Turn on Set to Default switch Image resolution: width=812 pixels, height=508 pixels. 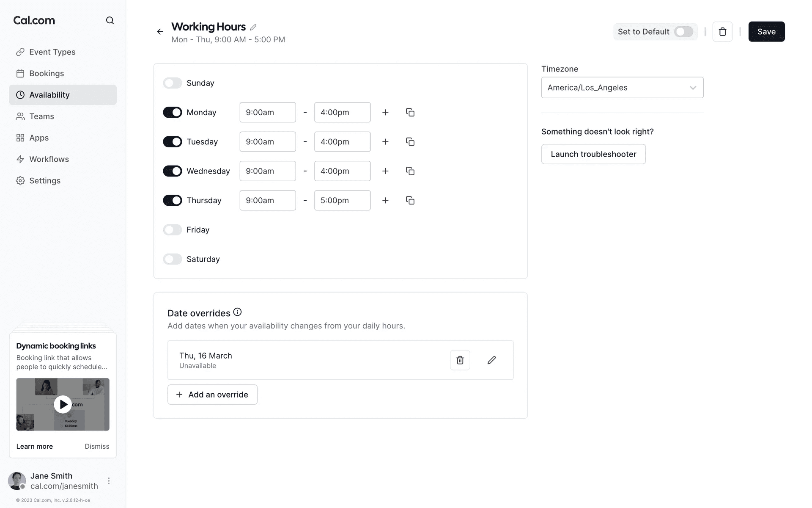click(683, 32)
